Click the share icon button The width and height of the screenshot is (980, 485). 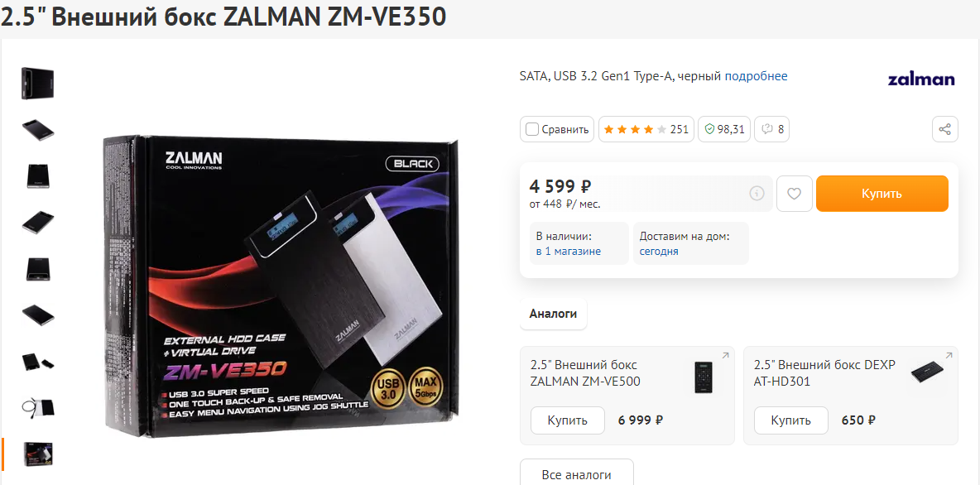[x=944, y=129]
